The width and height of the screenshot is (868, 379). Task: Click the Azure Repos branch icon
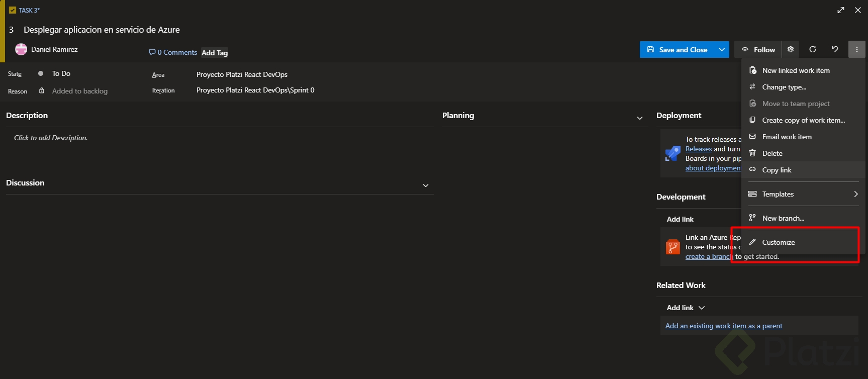point(673,247)
